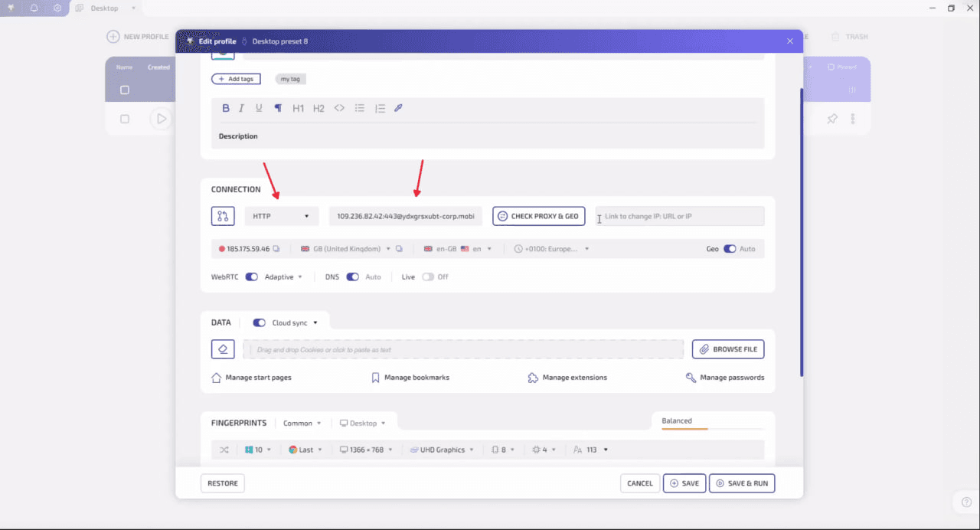The image size is (980, 530).
Task: Expand the Cloud sync dropdown arrow
Action: [x=315, y=322]
